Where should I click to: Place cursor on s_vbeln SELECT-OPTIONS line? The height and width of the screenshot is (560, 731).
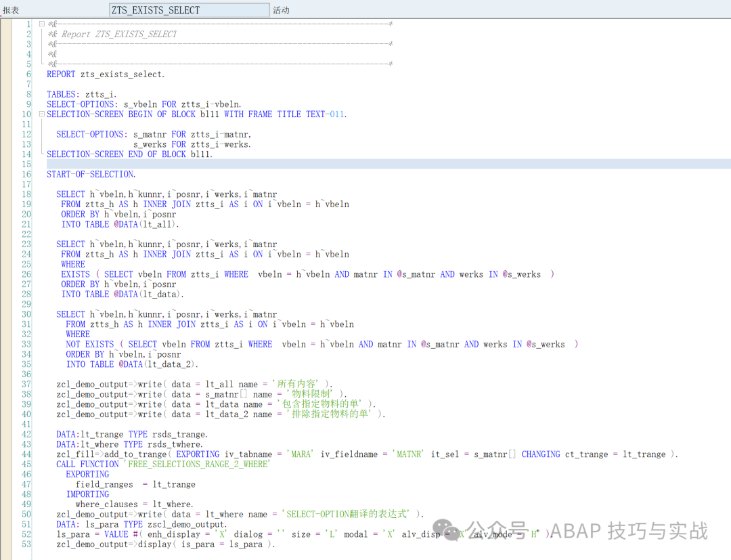(144, 104)
